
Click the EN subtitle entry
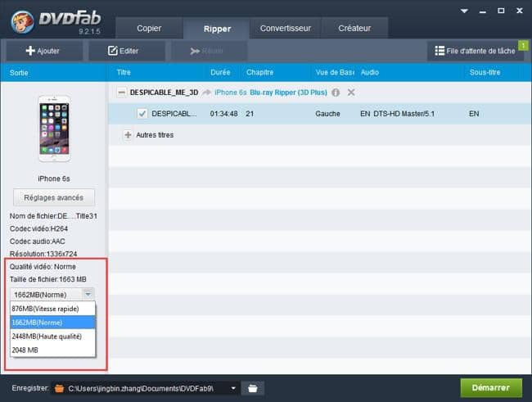pyautogui.click(x=474, y=114)
